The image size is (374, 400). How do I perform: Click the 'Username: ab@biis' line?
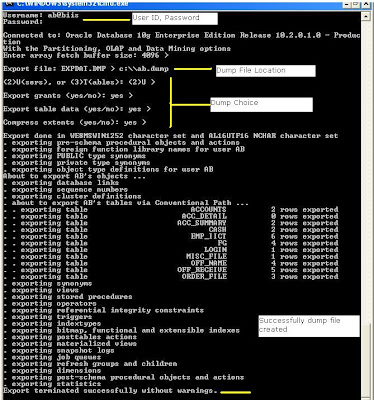41,15
